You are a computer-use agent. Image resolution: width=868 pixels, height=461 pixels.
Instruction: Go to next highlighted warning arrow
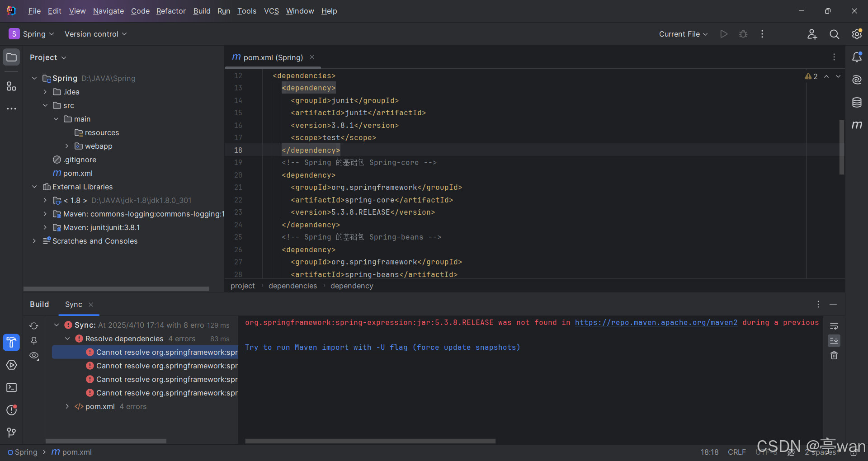coord(838,76)
